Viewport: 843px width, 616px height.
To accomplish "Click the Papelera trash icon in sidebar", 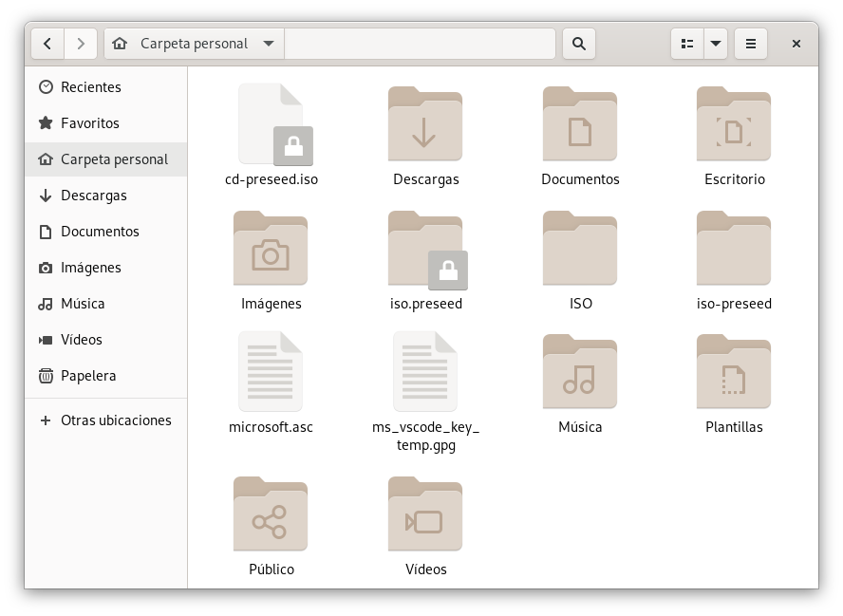I will click(x=46, y=376).
